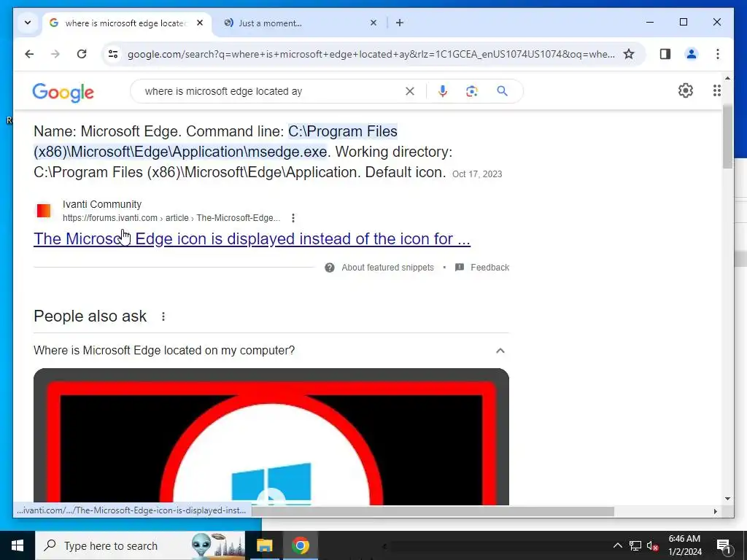The width and height of the screenshot is (747, 560).
Task: Select the 'where is microsoft edge' tab
Action: [x=125, y=23]
